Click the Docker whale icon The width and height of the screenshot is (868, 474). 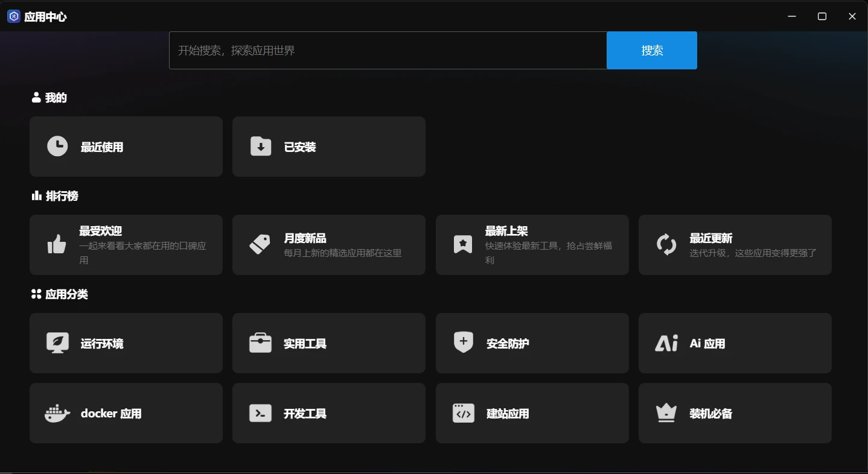click(57, 414)
